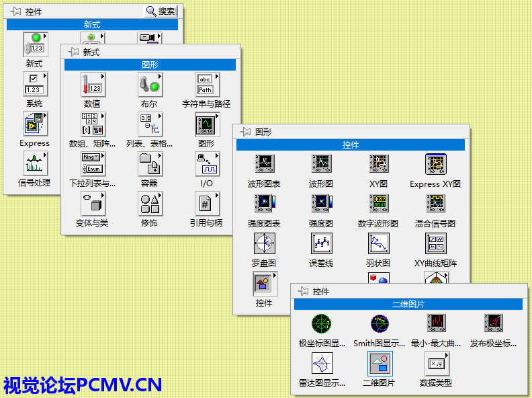
Task: Expand the 下拉列表与枚举 ring subpalette
Action: pos(92,164)
